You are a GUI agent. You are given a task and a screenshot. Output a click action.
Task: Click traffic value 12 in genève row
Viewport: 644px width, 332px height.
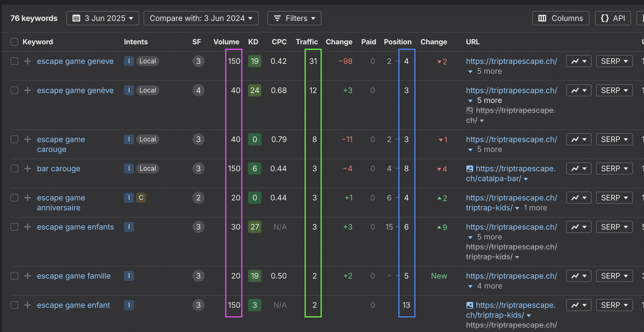pos(313,90)
